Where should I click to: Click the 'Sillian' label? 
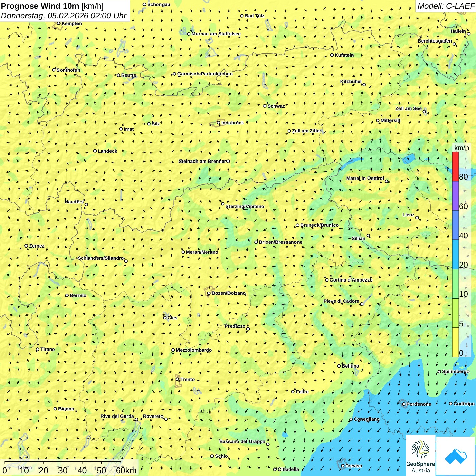pyautogui.click(x=358, y=238)
